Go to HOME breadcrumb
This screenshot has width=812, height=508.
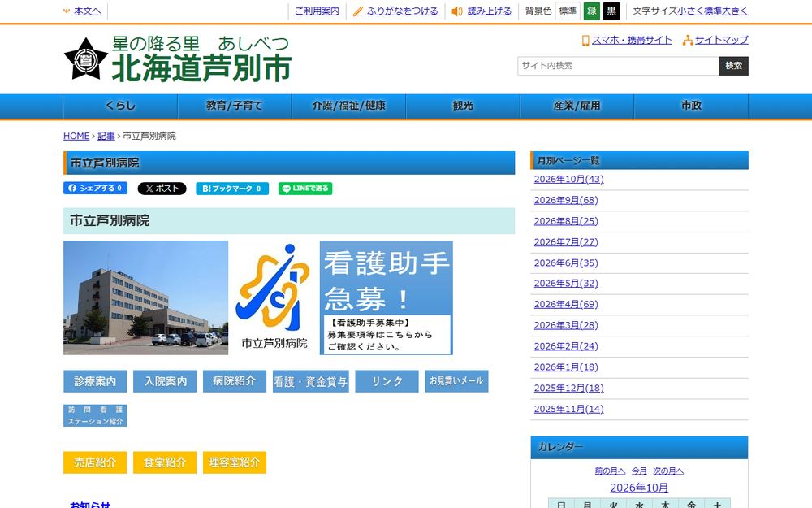click(76, 136)
